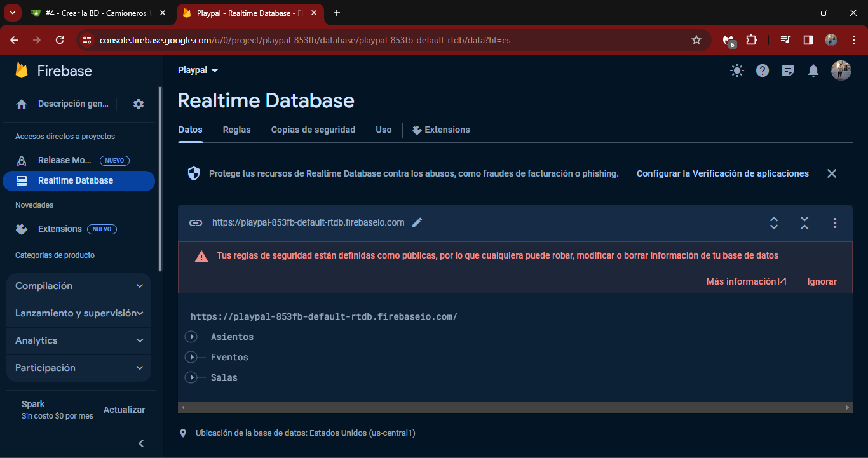Image resolution: width=868 pixels, height=458 pixels.
Task: Click the home icon for project overview
Action: click(22, 104)
